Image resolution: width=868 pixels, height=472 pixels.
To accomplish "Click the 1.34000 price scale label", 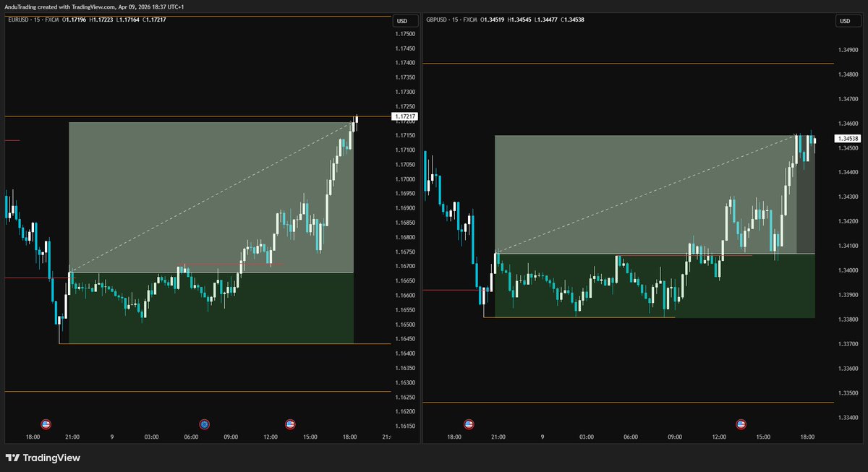I will point(848,270).
